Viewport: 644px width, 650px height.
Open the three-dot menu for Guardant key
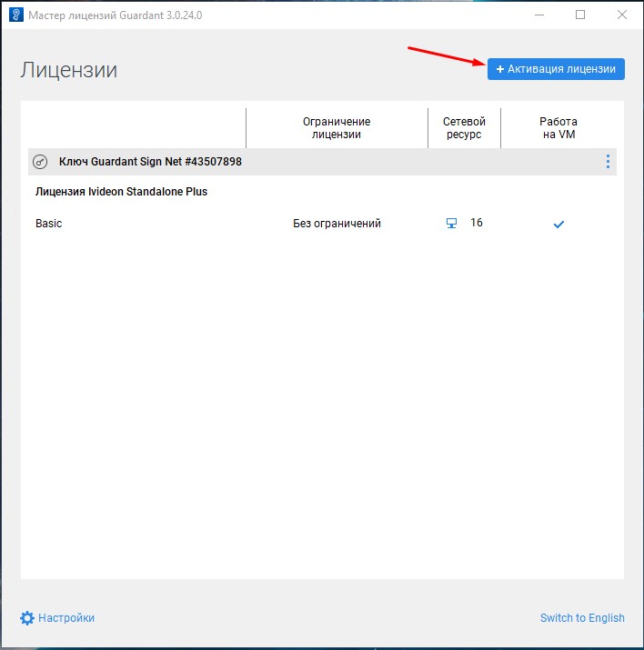pos(608,161)
